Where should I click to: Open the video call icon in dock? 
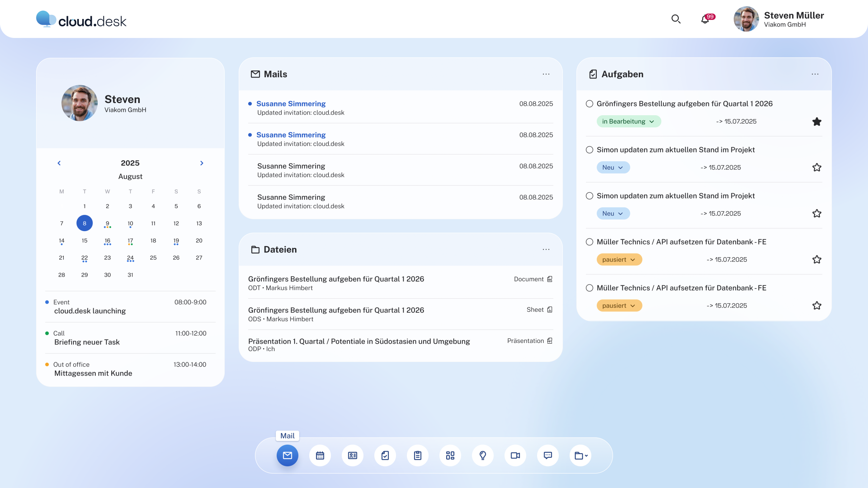(515, 455)
